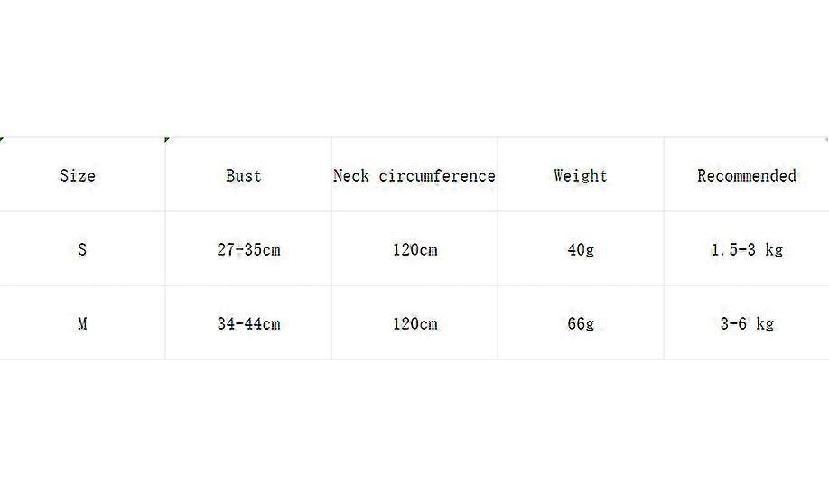
Task: Select the 27-35cm bust cell
Action: (x=248, y=249)
